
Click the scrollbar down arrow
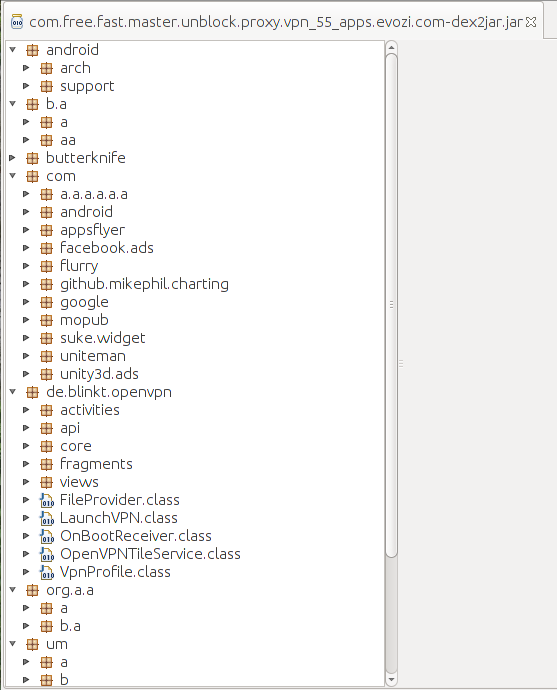tap(391, 679)
